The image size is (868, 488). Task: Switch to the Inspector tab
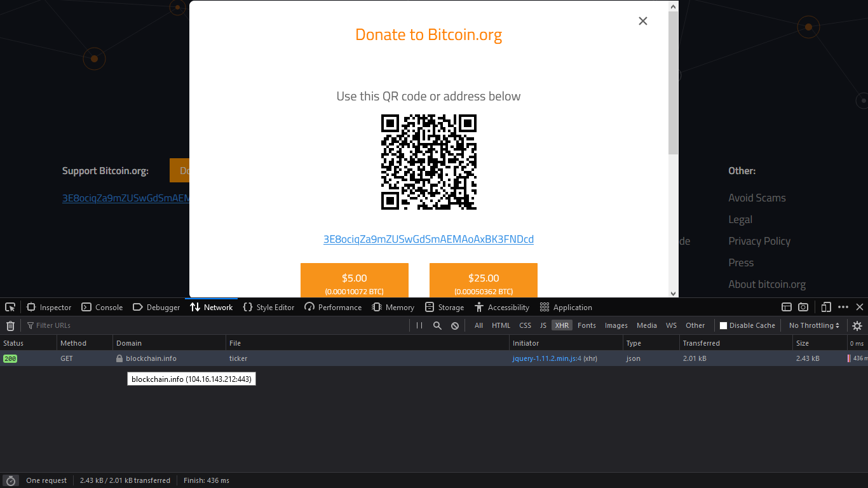click(x=49, y=307)
